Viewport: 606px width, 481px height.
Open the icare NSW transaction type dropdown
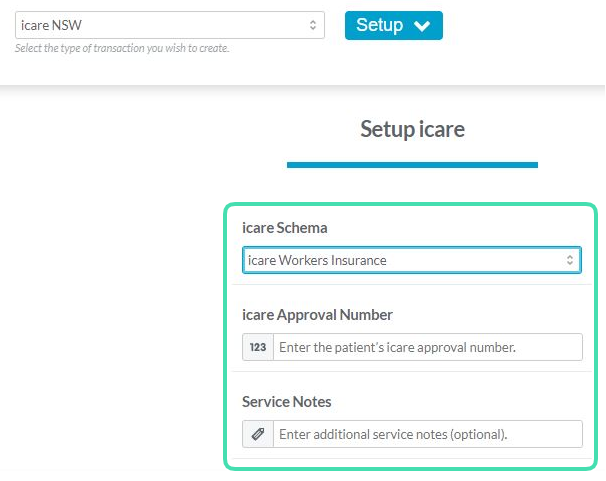pyautogui.click(x=170, y=25)
